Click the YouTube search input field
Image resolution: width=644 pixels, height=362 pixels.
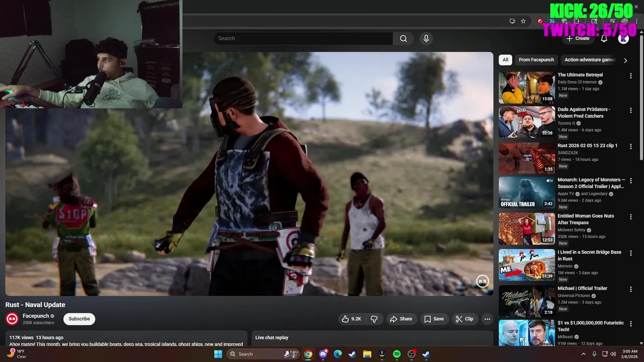pyautogui.click(x=303, y=39)
